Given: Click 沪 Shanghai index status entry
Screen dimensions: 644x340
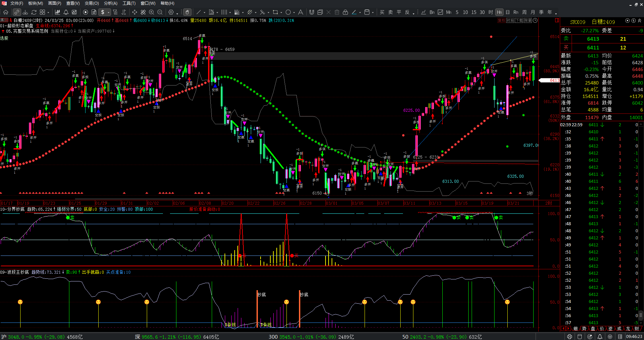Looking at the screenshot, I should [x=42, y=337].
